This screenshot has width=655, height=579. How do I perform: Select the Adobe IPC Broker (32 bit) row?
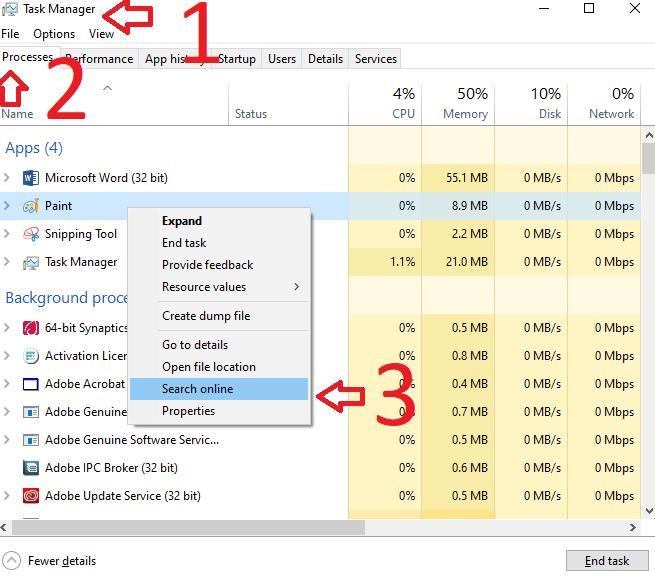pos(320,468)
